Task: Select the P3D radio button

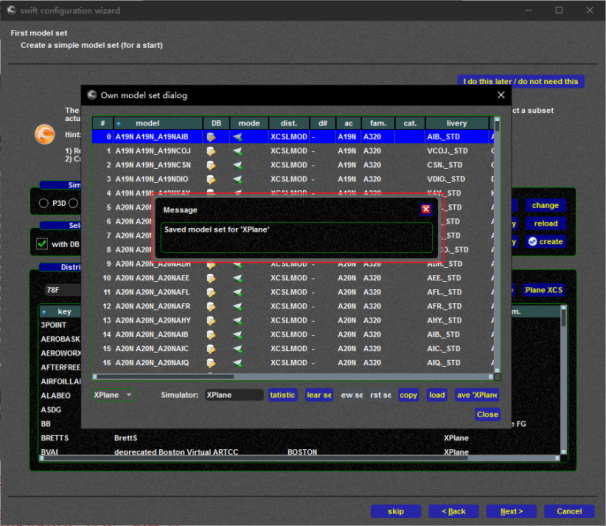Action: (43, 203)
